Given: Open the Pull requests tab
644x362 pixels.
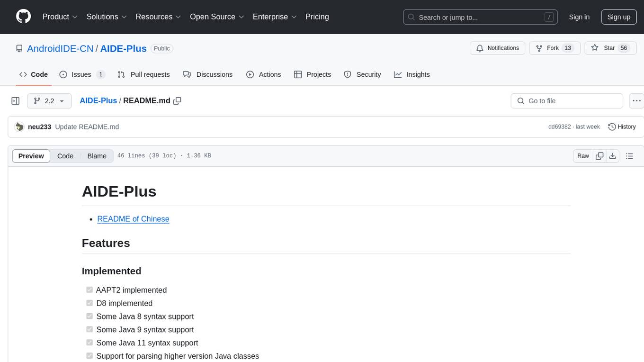Looking at the screenshot, I should coord(143,74).
